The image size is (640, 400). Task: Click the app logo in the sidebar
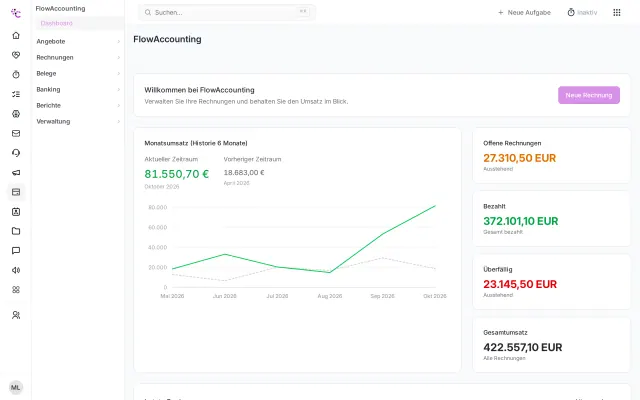click(x=16, y=13)
